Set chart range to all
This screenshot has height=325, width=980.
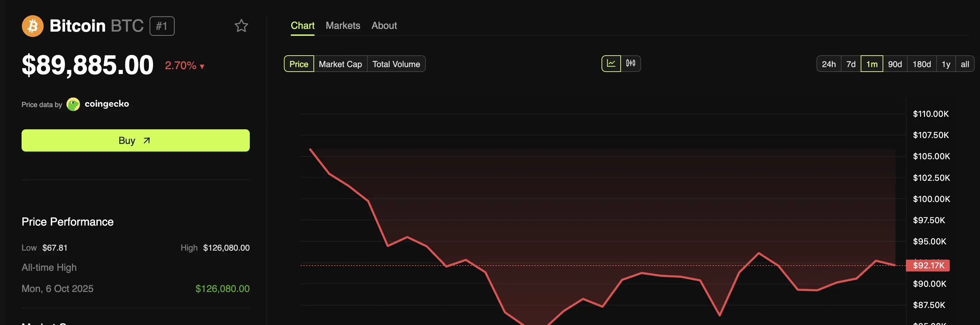click(965, 64)
